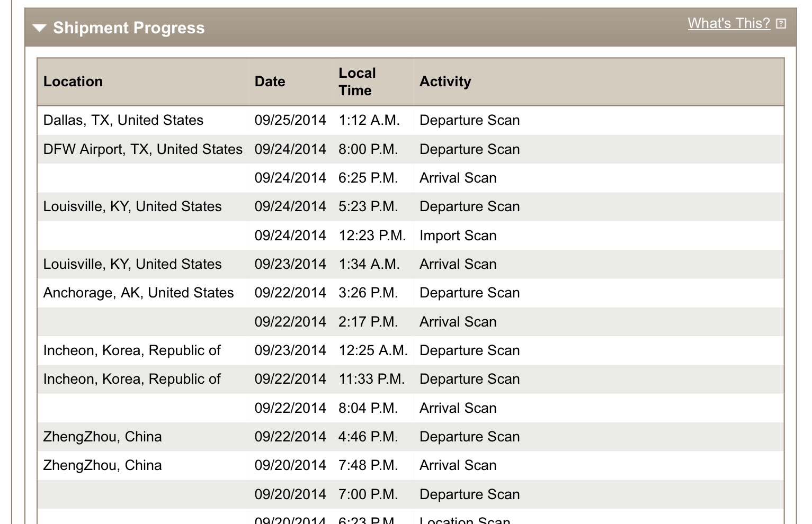This screenshot has height=524, width=812.
Task: Click the 09/20/2014 7:00 P.M. Departure Scan
Action: 411,494
